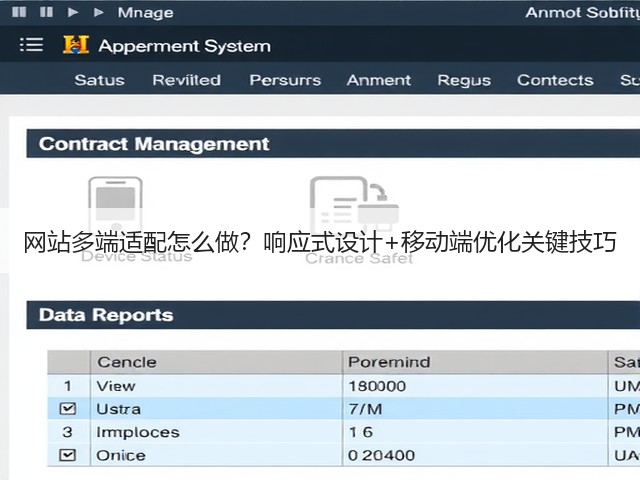Click the second pause icon in top bar
The image size is (640, 480).
46,12
